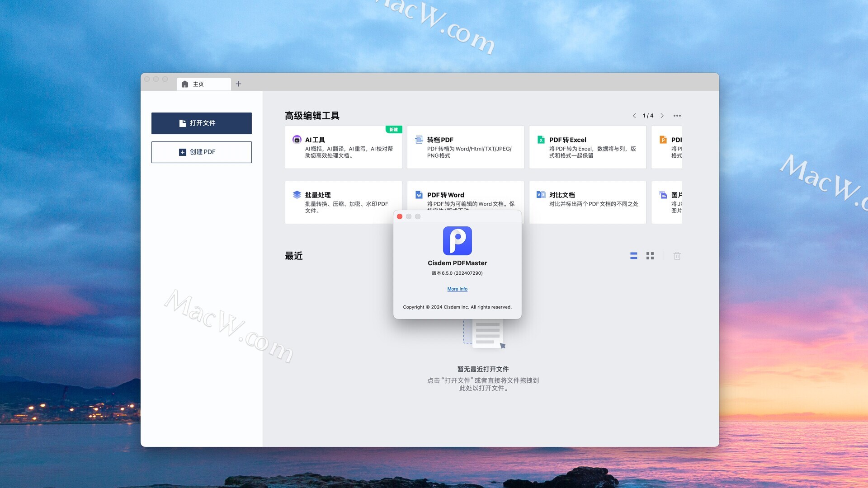Click the plus icon in 创建PDF button
This screenshot has height=488, width=868.
182,152
